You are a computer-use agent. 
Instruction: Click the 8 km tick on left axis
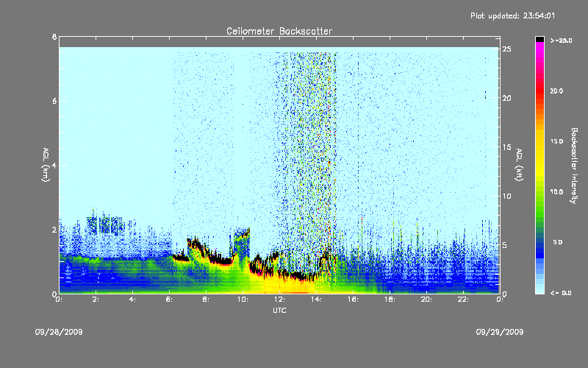point(54,37)
